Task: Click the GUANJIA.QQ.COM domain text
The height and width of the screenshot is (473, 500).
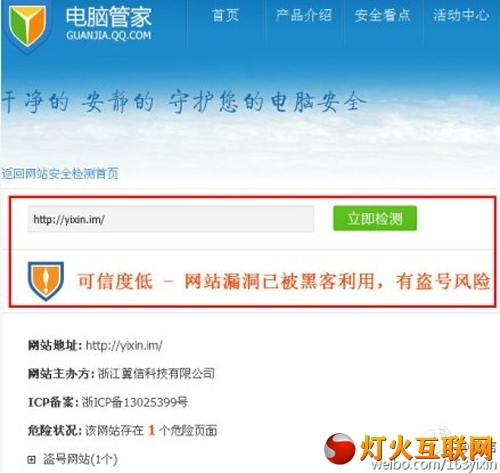Action: click(x=109, y=35)
